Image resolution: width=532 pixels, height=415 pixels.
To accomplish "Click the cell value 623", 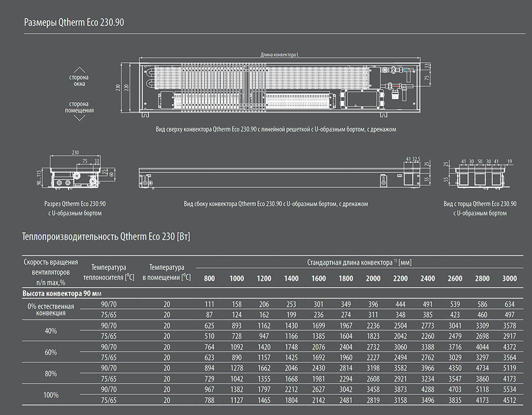I will coord(209,358).
